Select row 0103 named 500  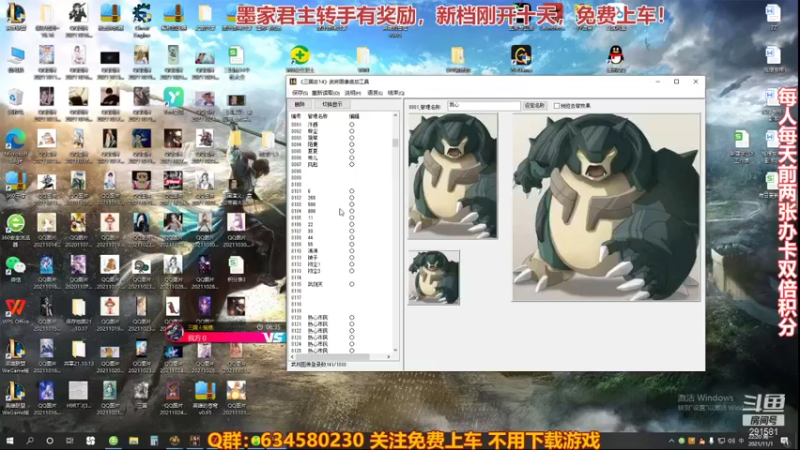(x=341, y=204)
